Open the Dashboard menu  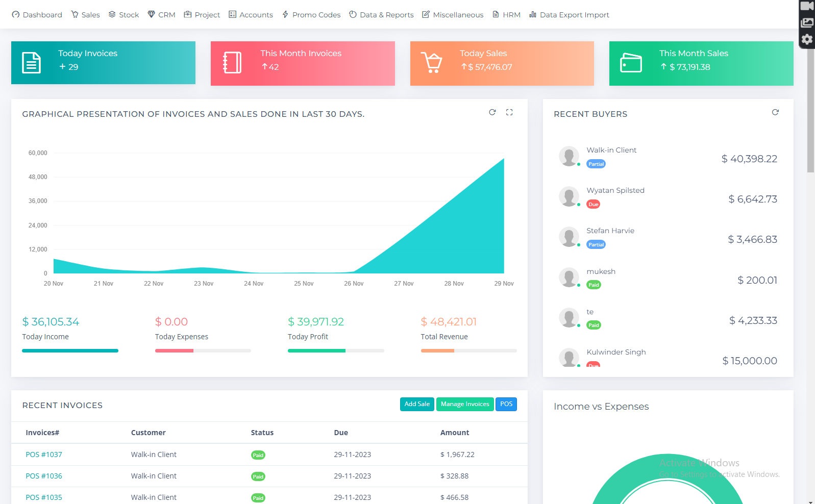37,15
